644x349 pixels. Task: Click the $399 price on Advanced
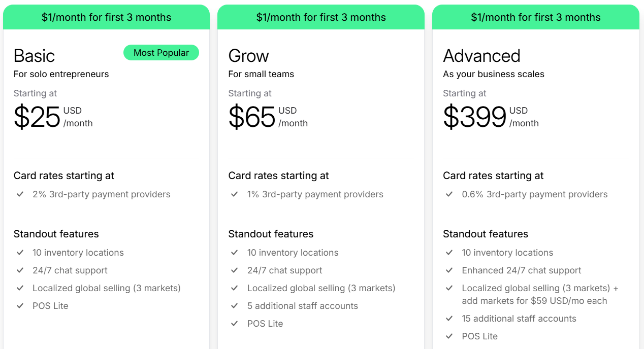[x=475, y=117]
